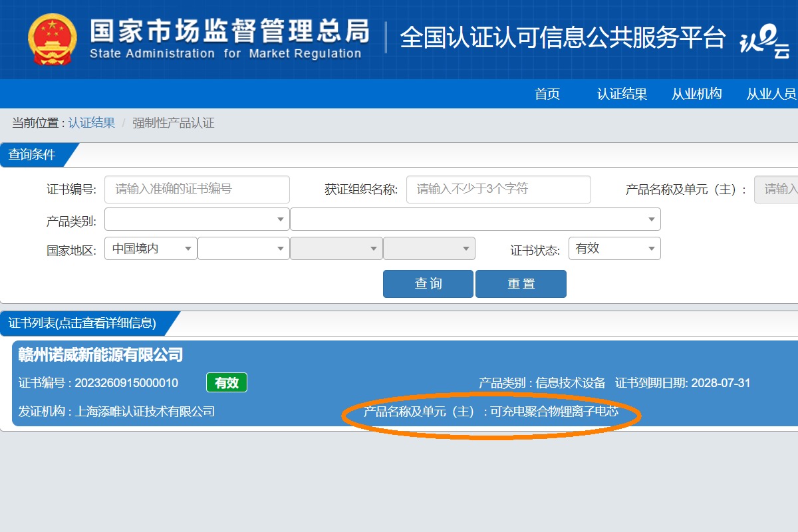Screen dimensions: 798x532
Task: Open the 赣州诺威新能源有限公司 certificate entry
Action: [x=404, y=383]
